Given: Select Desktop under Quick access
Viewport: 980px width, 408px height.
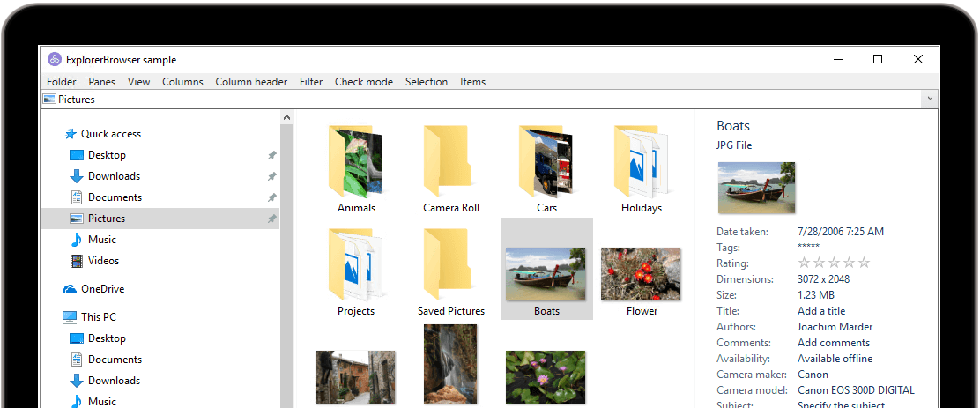Looking at the screenshot, I should click(x=107, y=155).
